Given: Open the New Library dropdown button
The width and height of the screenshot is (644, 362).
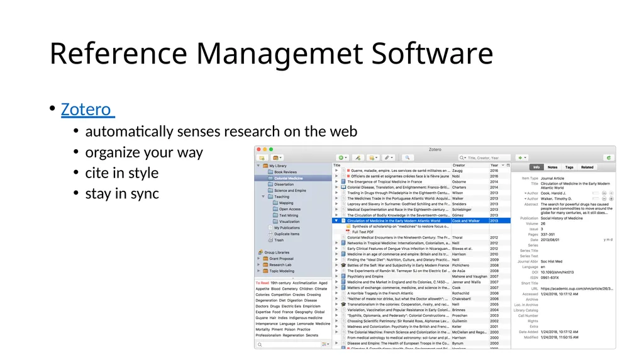Looking at the screenshot, I should [277, 158].
